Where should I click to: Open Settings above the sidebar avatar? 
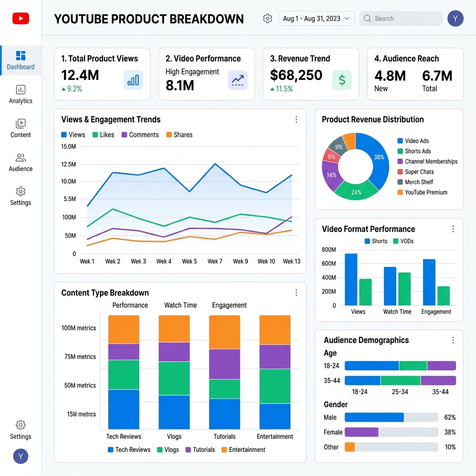[x=20, y=430]
